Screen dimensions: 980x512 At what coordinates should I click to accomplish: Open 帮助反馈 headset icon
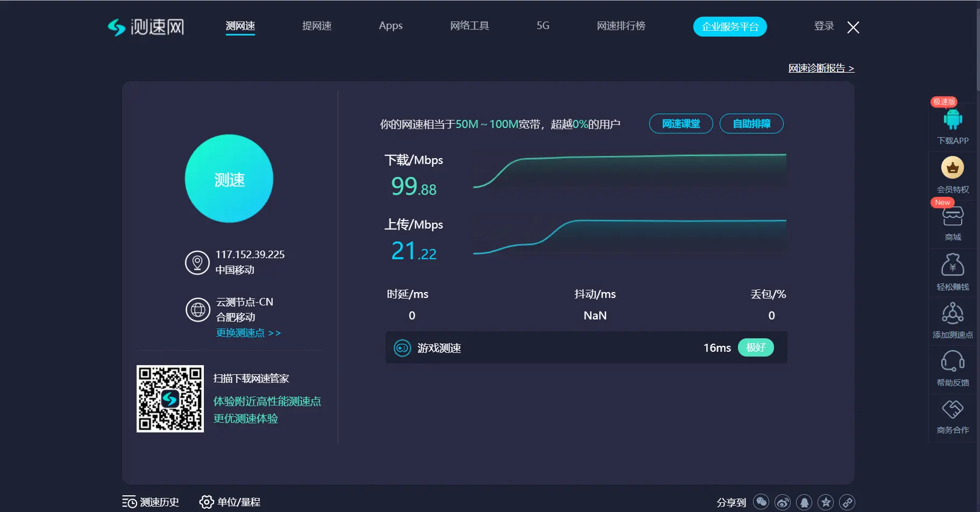[x=953, y=361]
